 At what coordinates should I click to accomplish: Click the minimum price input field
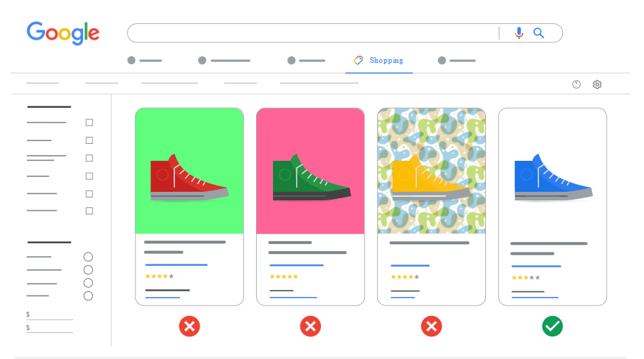pyautogui.click(x=51, y=315)
